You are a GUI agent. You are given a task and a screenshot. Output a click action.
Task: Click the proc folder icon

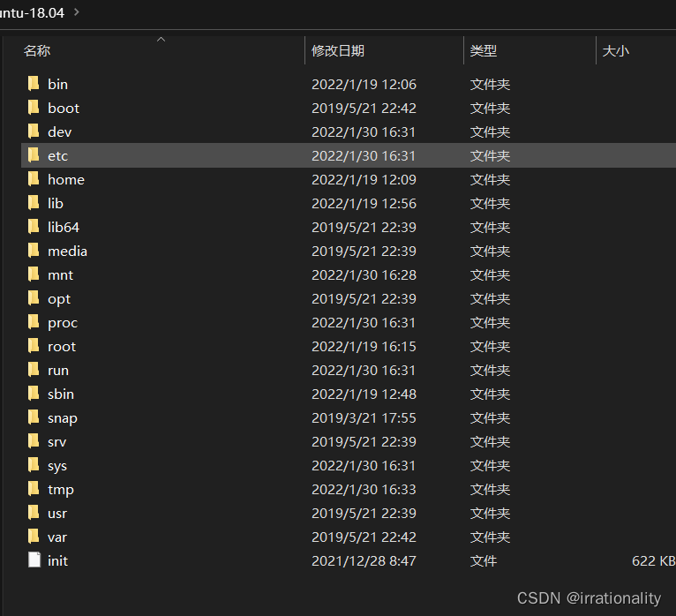[34, 322]
